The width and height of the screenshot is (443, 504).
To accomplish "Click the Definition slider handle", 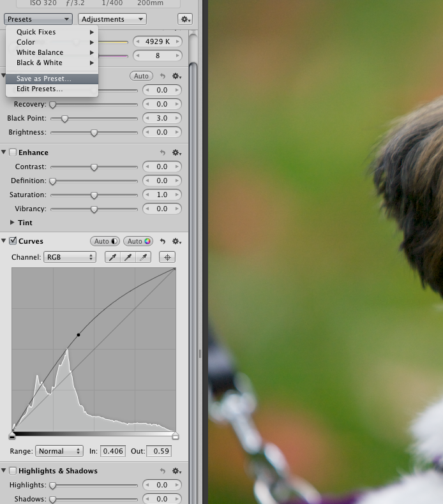I will pos(52,181).
